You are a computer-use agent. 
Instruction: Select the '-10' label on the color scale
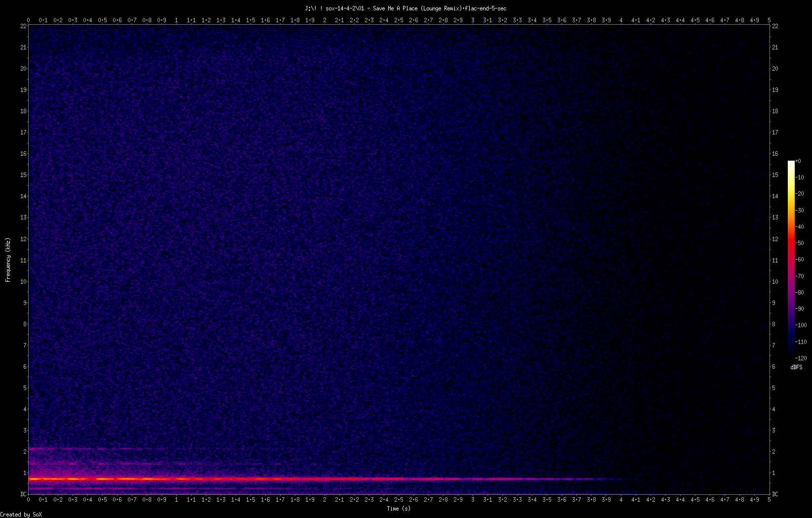click(800, 177)
